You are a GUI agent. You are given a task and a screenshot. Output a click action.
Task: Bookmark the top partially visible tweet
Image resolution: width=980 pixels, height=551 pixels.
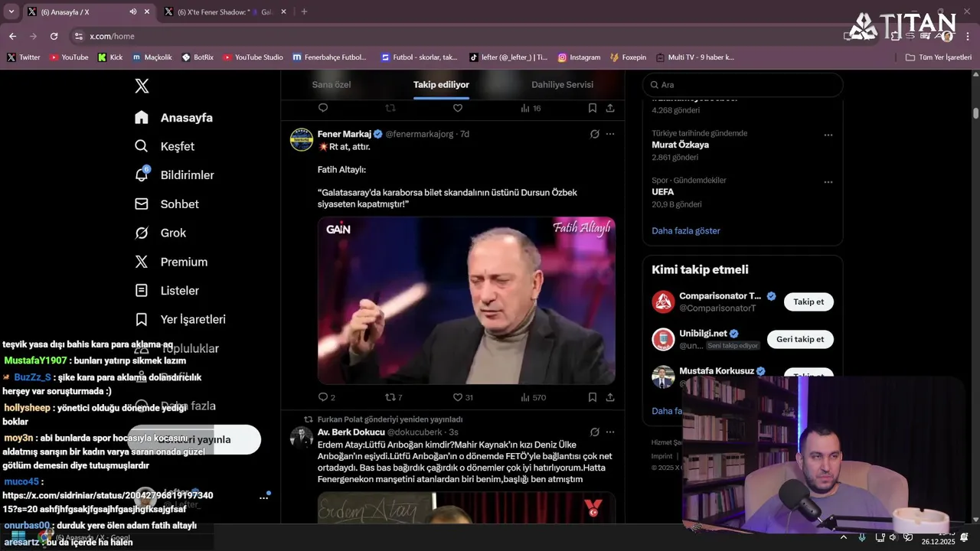pos(593,108)
